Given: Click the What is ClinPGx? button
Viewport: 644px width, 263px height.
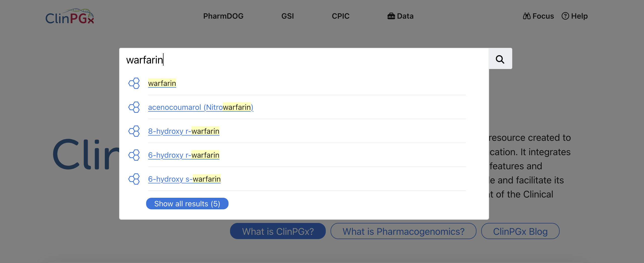Looking at the screenshot, I should pos(277,231).
